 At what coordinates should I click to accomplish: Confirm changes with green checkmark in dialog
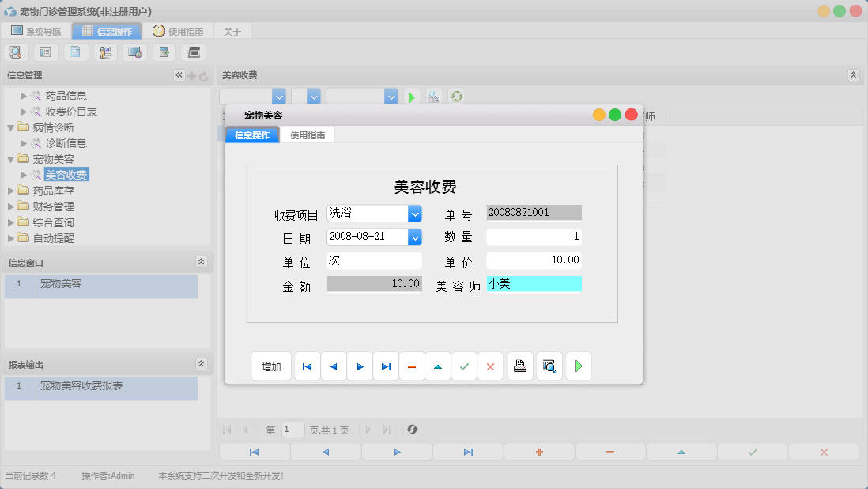tap(464, 366)
